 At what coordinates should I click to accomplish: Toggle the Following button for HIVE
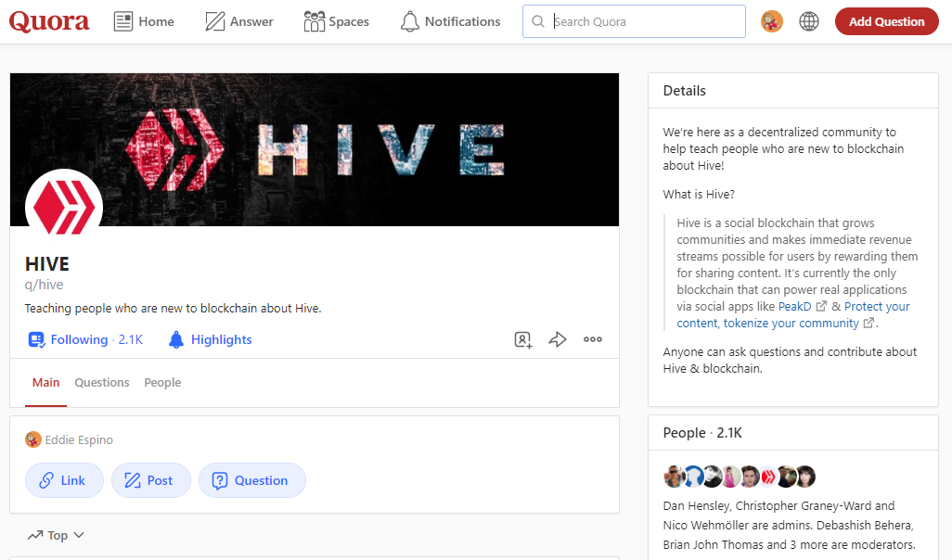pos(85,339)
